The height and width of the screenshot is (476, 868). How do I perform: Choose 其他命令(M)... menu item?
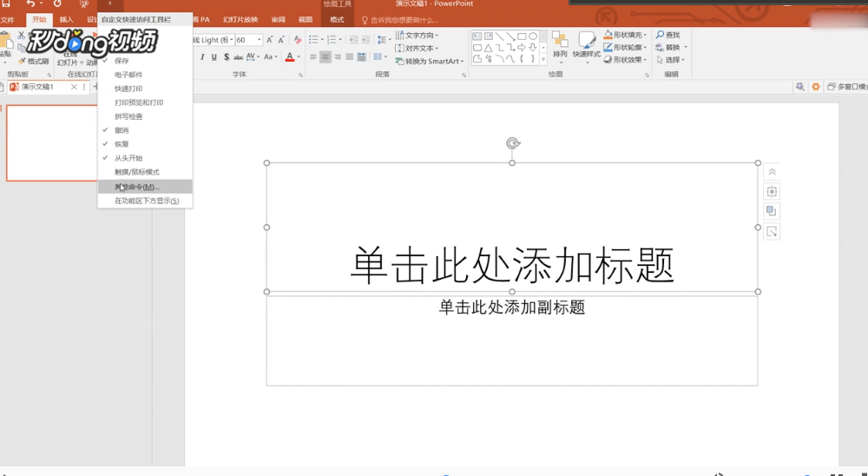(x=145, y=187)
